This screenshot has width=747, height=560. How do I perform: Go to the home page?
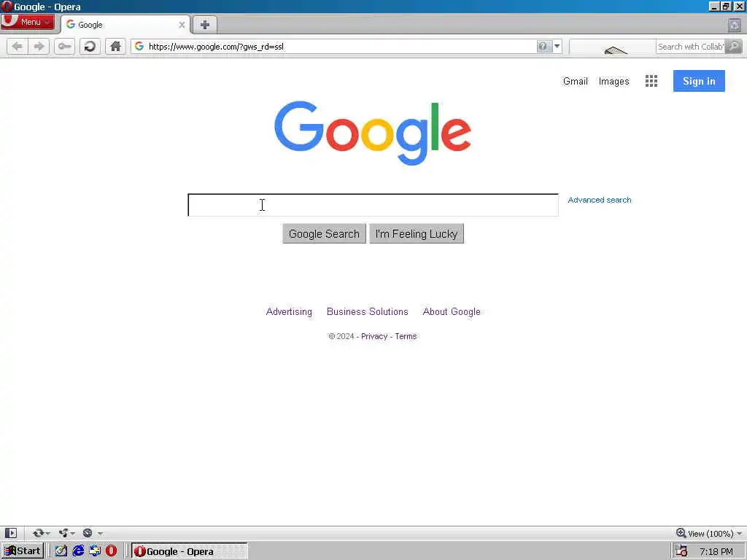(115, 46)
